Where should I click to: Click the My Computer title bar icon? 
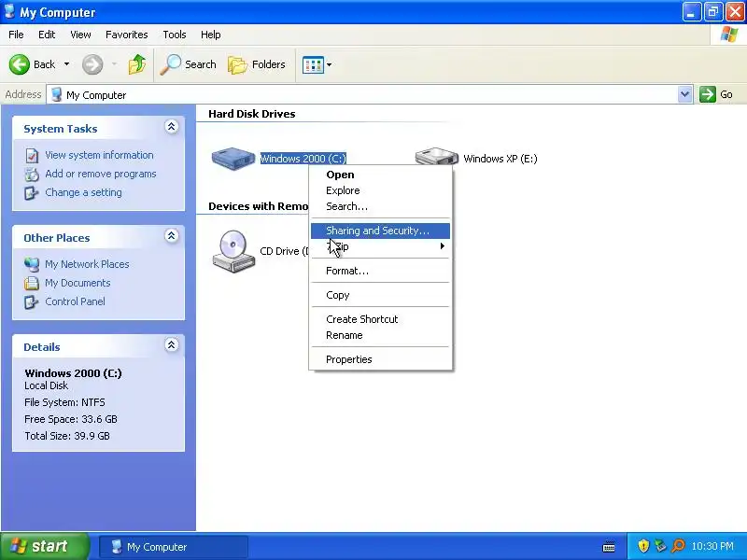click(8, 11)
